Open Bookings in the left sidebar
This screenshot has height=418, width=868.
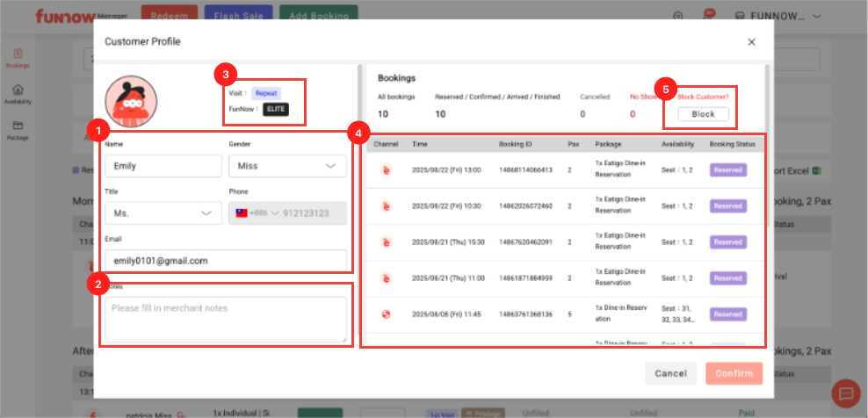click(x=18, y=58)
